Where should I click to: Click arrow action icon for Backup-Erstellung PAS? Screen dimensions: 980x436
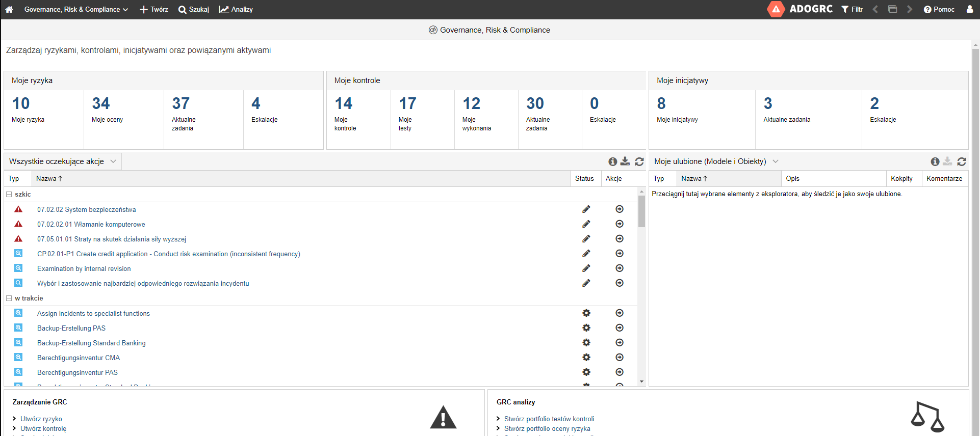click(x=620, y=328)
